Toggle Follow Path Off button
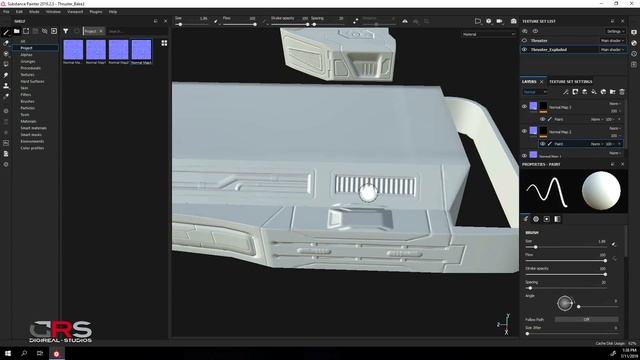This screenshot has height=360, width=640. click(587, 320)
